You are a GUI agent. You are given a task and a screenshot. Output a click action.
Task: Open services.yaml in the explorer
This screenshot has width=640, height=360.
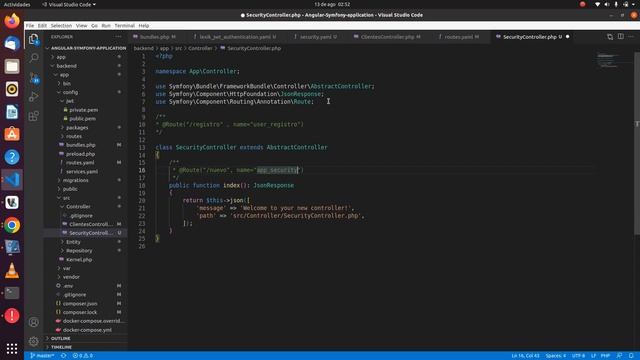point(82,171)
